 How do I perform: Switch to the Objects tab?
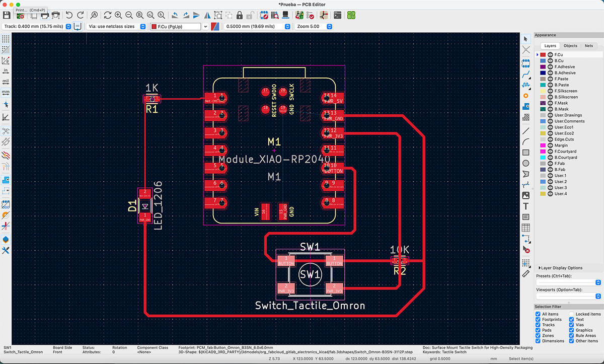(570, 45)
